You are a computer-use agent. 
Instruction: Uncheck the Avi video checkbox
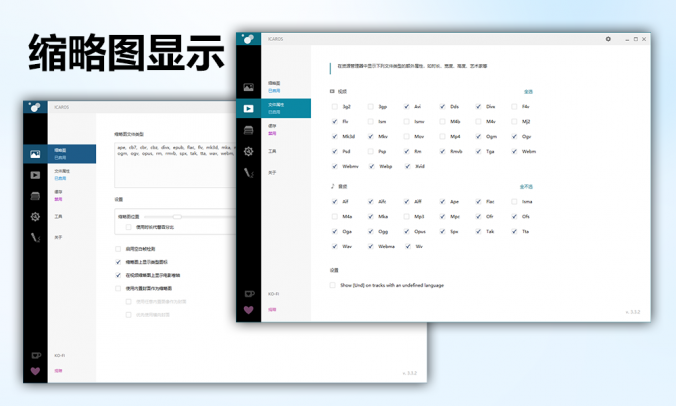407,106
